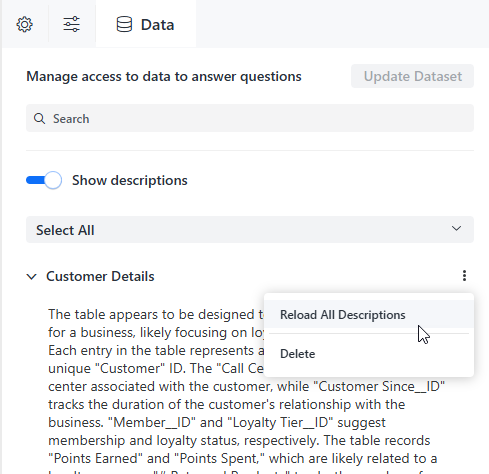Click the Update Dataset button

(x=412, y=76)
